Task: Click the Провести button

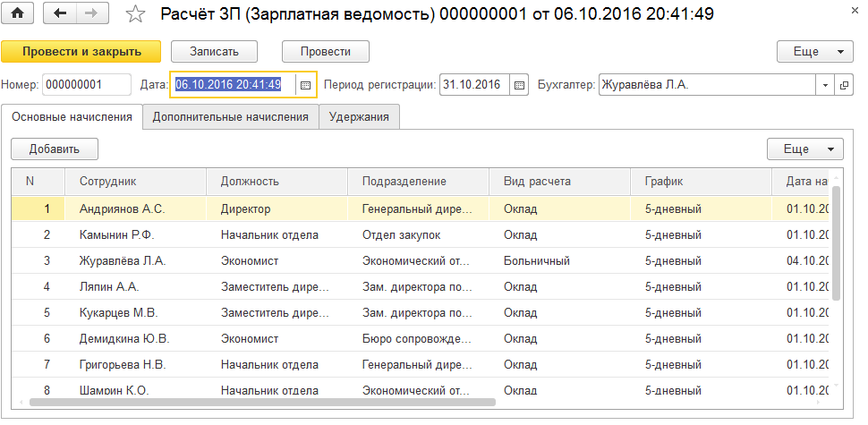Action: point(326,52)
